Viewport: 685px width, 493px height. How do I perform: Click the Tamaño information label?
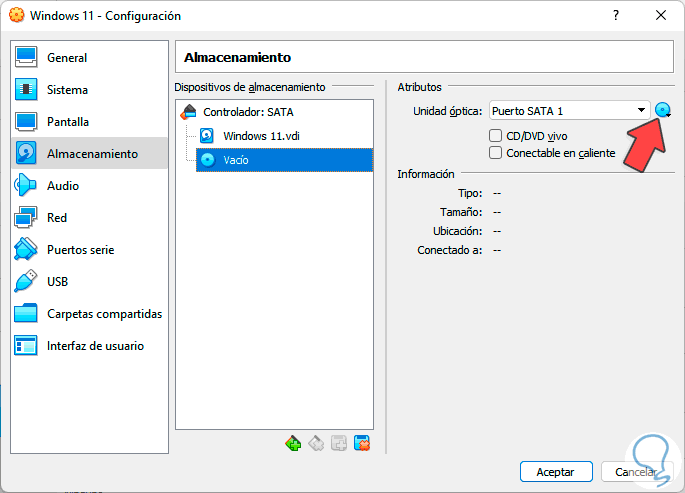(461, 212)
